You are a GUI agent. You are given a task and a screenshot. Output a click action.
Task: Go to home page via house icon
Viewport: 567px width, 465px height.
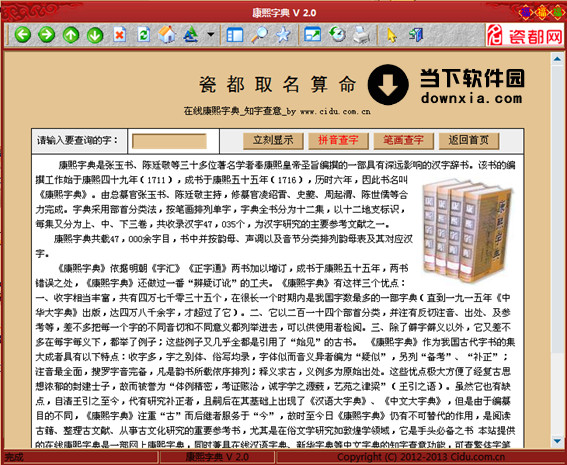[x=167, y=35]
